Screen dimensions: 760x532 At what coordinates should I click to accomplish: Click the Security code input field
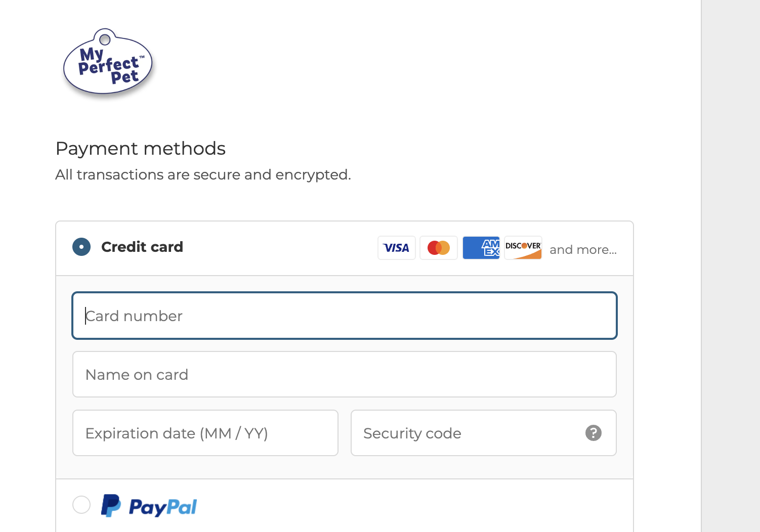[x=484, y=433]
